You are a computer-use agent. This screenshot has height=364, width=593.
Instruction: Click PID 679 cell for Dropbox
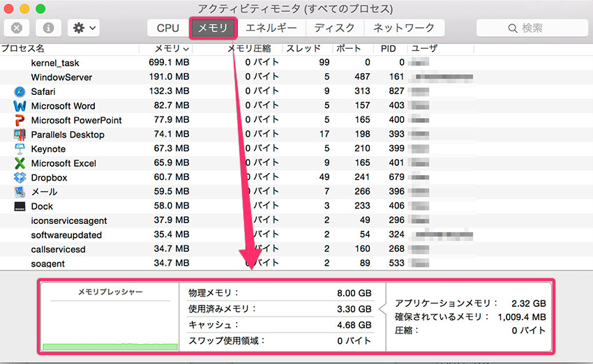click(396, 177)
